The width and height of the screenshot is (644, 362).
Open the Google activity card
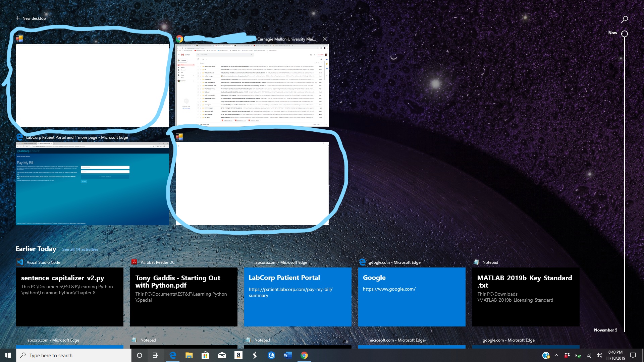coord(412,297)
